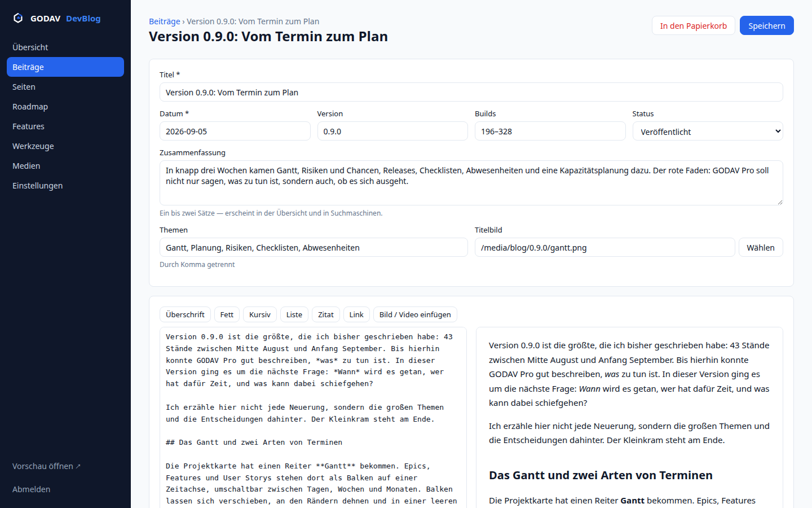Follow the Beiträge breadcrumb link
This screenshot has width=812, height=508.
[165, 21]
